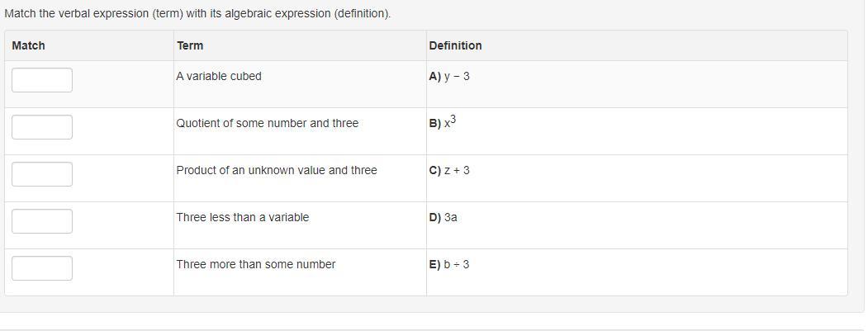Select definition E) b ÷ 3

[x=449, y=264]
